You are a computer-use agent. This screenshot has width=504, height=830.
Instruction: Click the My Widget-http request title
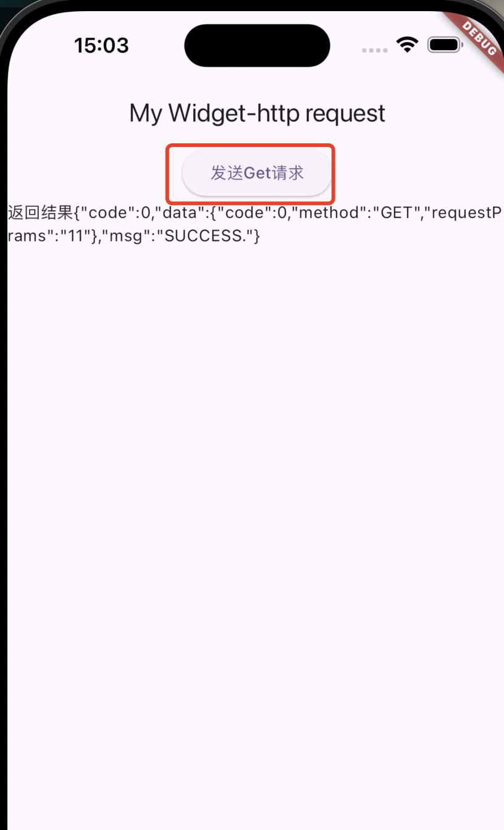tap(257, 113)
